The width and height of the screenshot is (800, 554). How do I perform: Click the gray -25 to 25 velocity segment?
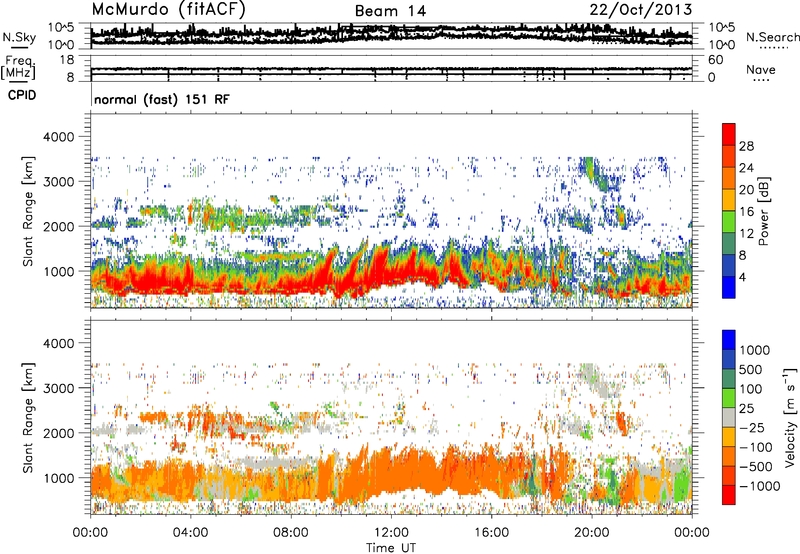click(729, 418)
